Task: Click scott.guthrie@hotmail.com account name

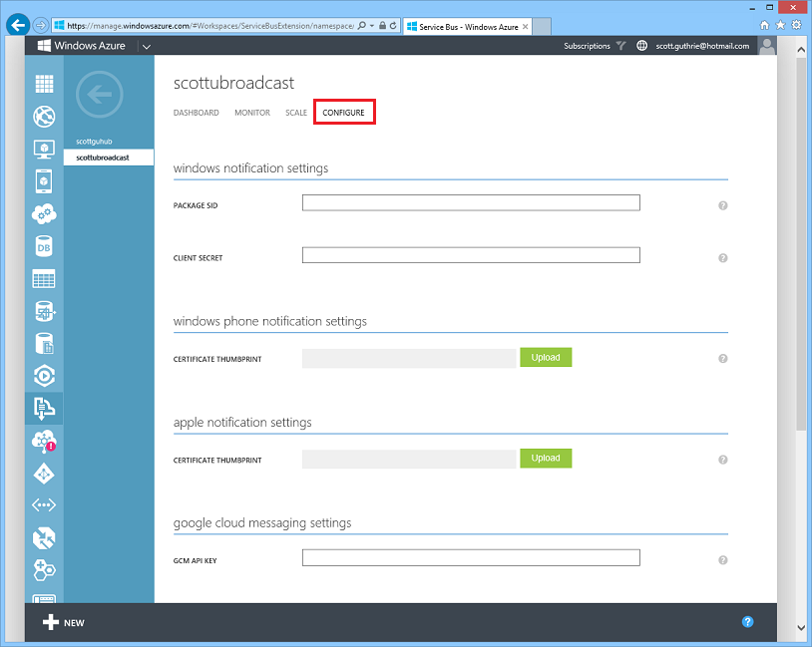Action: (702, 46)
